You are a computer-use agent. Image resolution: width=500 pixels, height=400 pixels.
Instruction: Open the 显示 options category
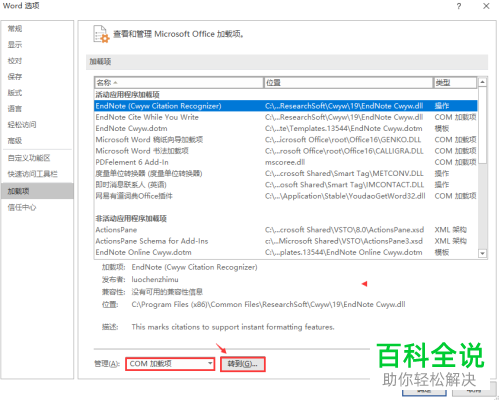tap(15, 45)
